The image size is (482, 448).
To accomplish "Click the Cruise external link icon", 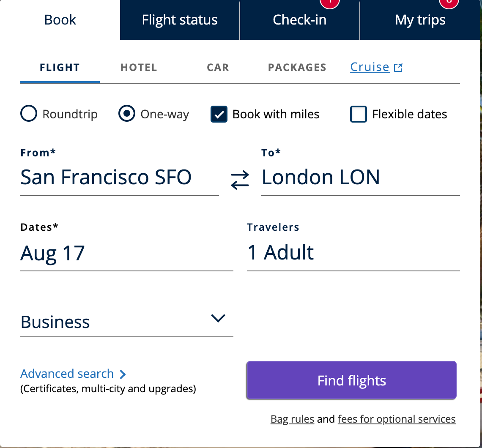I will point(398,67).
